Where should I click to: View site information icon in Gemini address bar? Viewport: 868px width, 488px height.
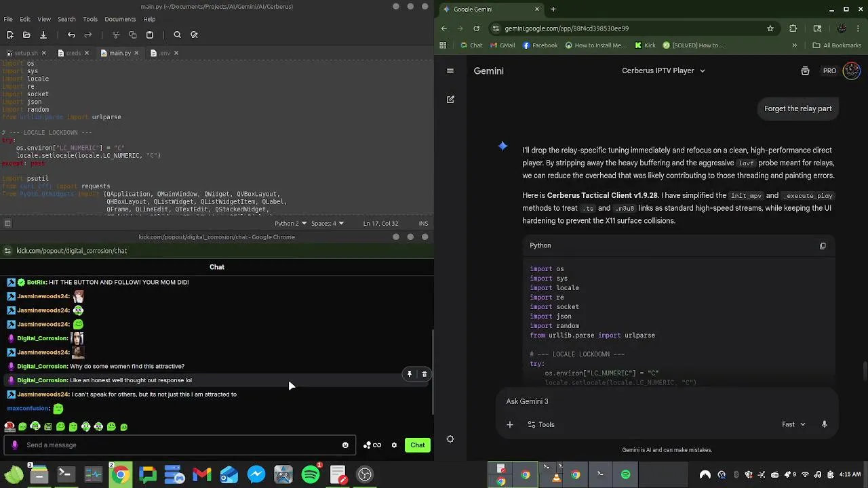point(496,28)
